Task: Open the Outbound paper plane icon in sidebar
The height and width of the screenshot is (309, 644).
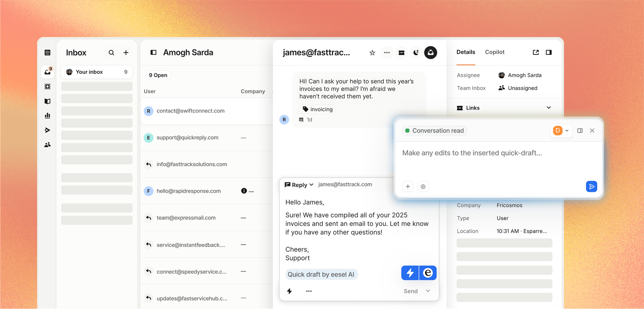Action: [48, 130]
